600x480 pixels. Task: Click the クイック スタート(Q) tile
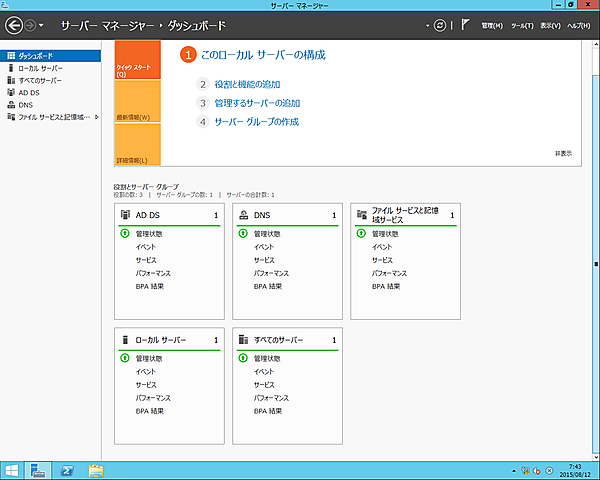pos(138,60)
